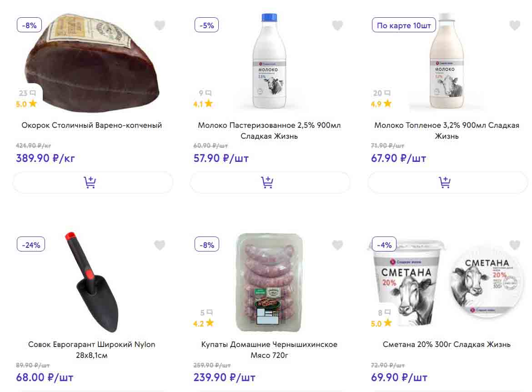Open reviews count icon for Окорок Столичный

(x=26, y=93)
